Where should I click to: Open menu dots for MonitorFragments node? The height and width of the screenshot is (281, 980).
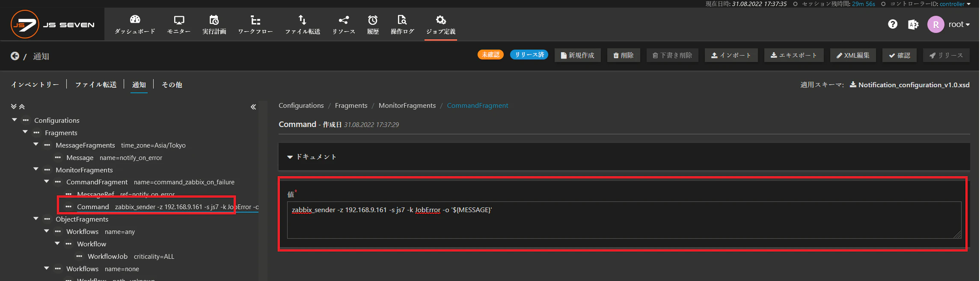(x=47, y=170)
